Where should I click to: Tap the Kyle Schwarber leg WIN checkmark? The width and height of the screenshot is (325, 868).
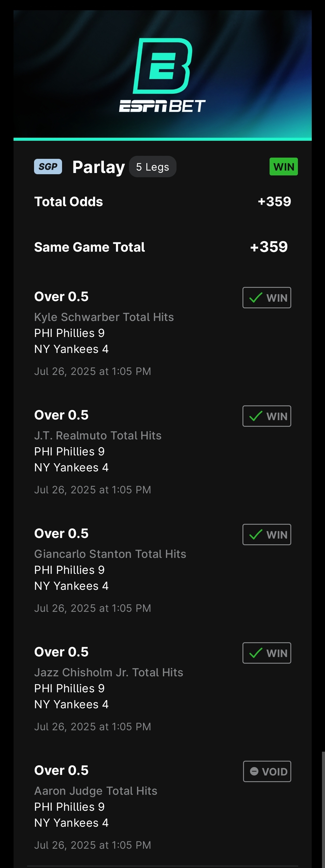click(256, 297)
